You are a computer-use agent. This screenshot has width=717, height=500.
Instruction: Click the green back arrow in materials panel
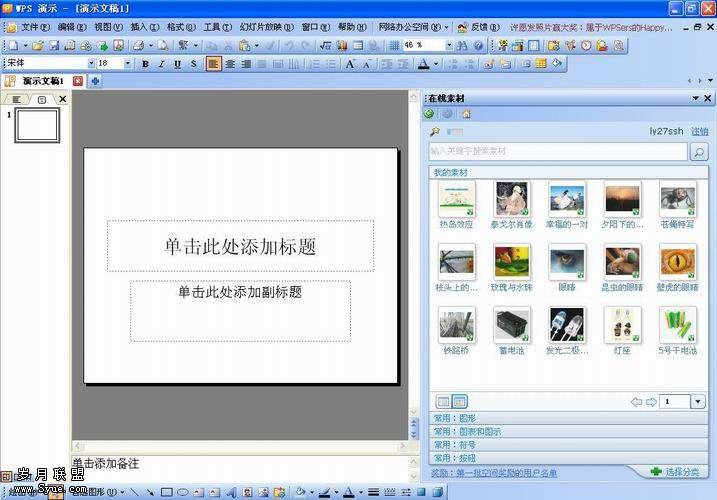click(429, 114)
